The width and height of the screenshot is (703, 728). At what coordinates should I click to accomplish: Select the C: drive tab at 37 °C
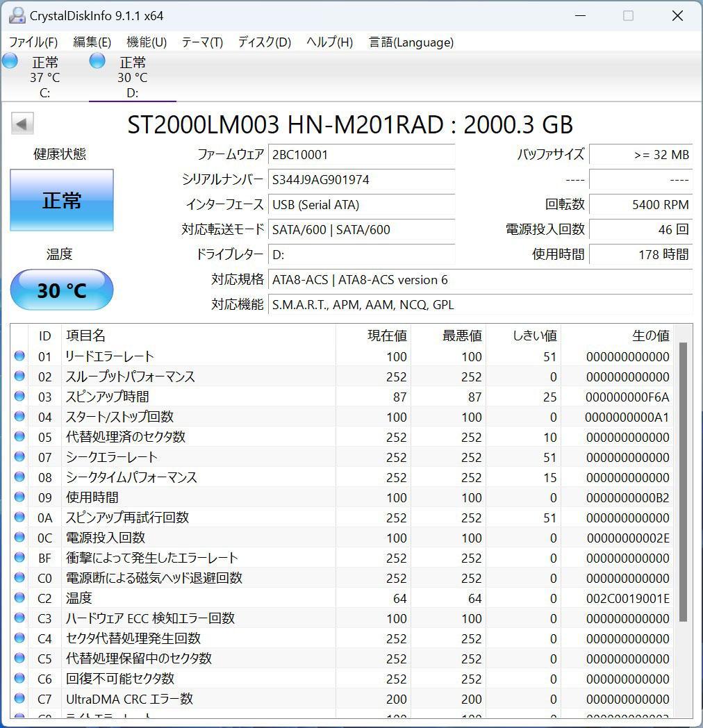(44, 77)
